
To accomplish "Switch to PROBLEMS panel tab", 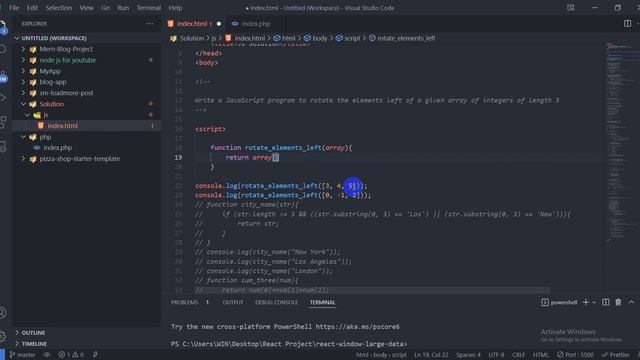I will 184,302.
